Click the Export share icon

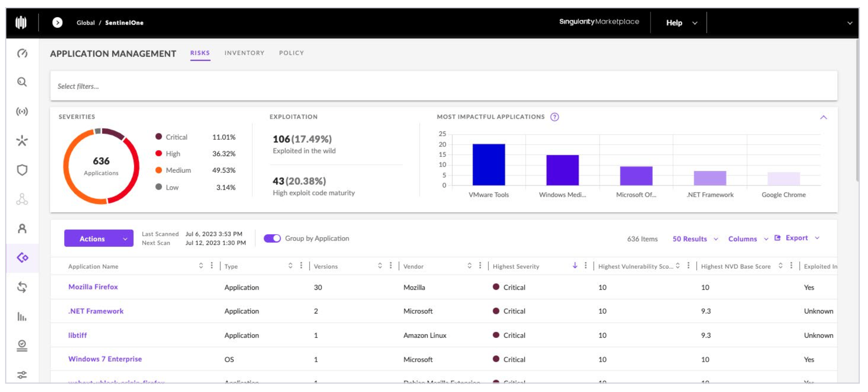coord(777,238)
